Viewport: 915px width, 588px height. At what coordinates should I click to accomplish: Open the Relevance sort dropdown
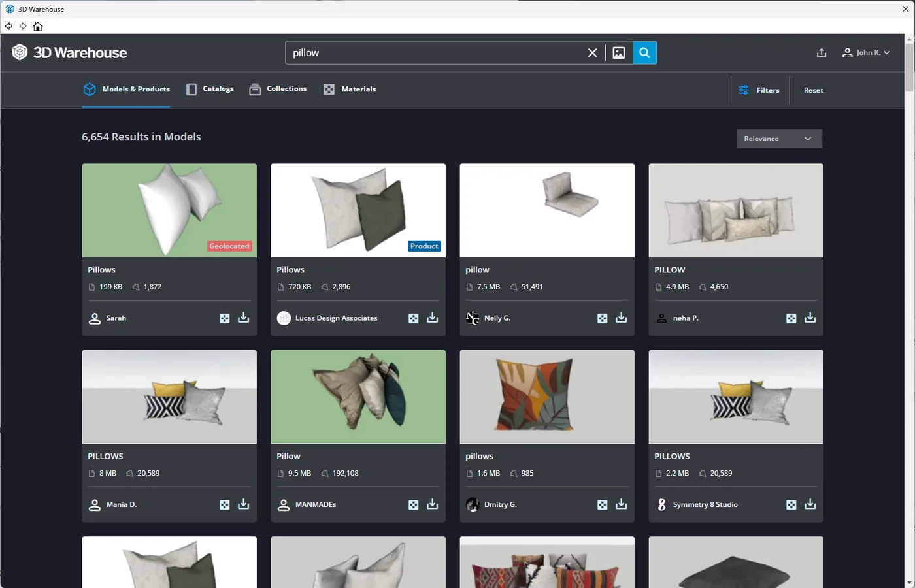click(779, 139)
